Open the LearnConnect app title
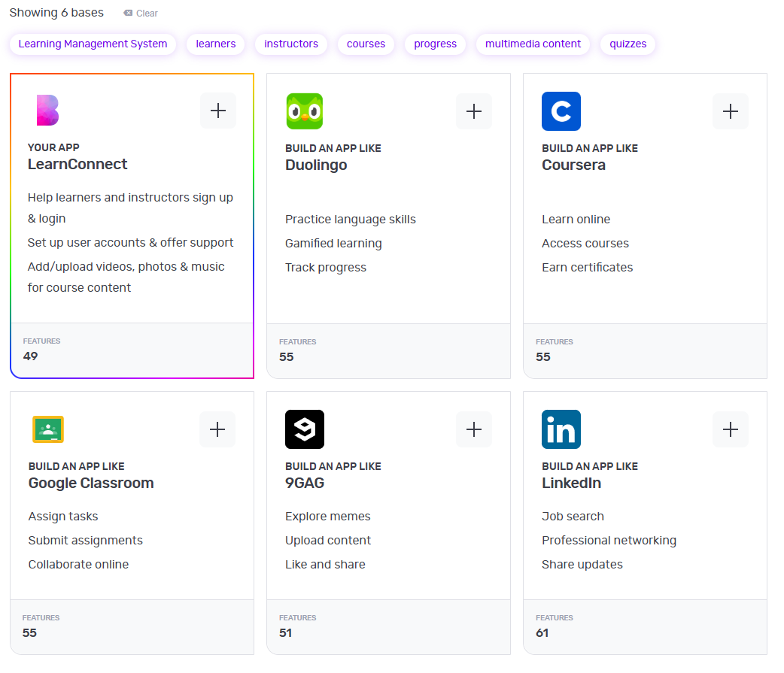784x673 pixels. (77, 165)
